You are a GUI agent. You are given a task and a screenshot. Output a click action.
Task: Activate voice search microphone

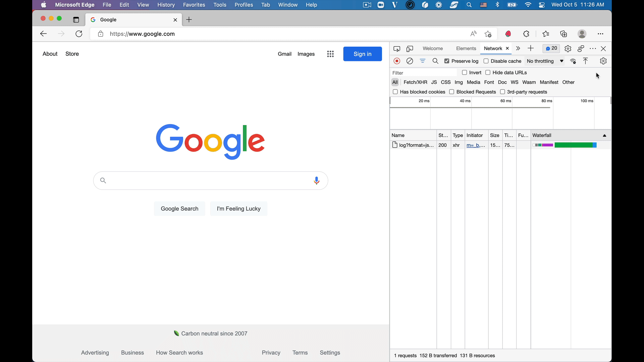[x=317, y=180]
